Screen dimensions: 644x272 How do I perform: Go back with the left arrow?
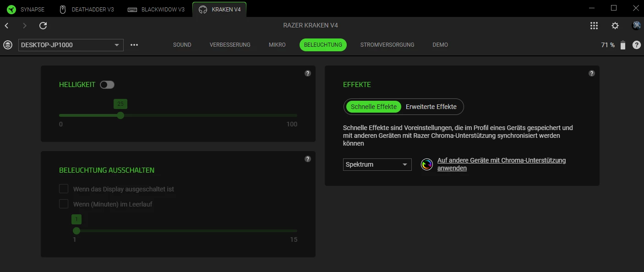[7, 26]
